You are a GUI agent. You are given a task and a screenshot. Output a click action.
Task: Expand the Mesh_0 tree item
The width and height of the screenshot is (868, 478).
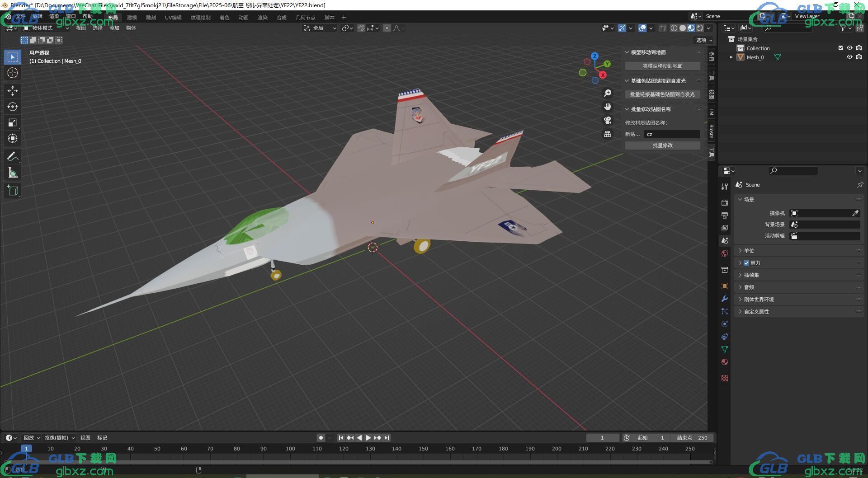click(x=731, y=57)
